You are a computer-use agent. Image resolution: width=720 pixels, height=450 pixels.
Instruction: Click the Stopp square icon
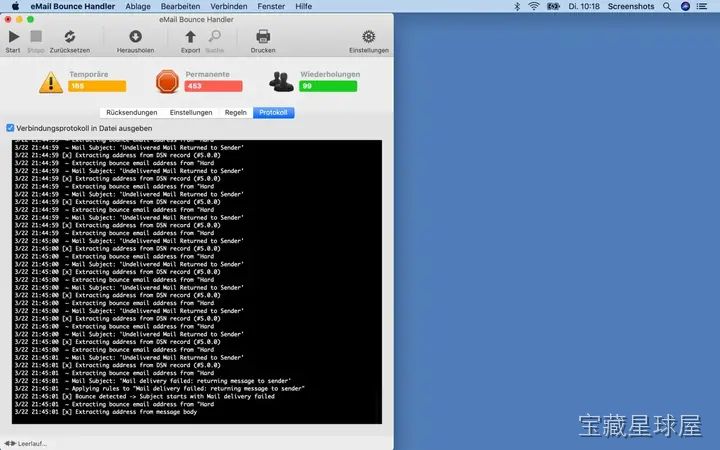[x=36, y=36]
